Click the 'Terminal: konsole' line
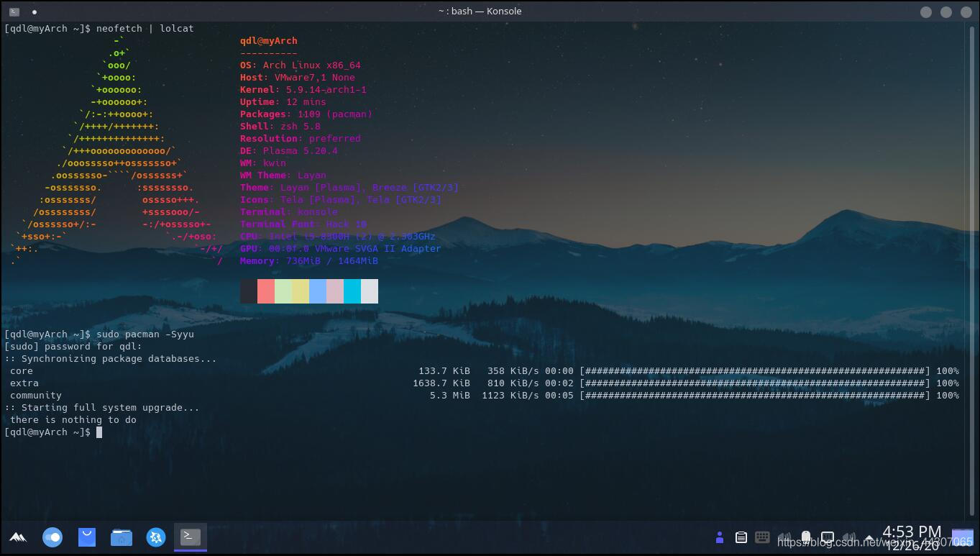Image resolution: width=980 pixels, height=556 pixels. [289, 211]
